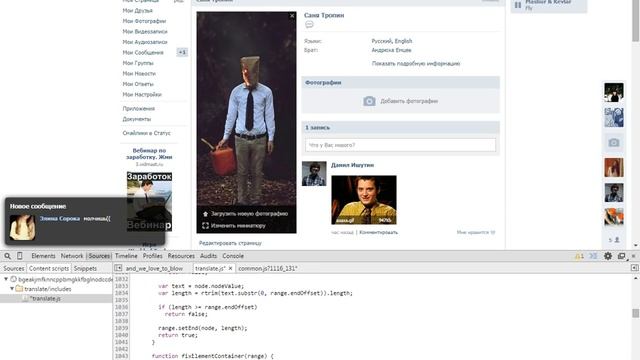Open Мои Видеозаписи in the left menu
Image resolution: width=640 pixels, height=360 pixels.
pos(145,31)
